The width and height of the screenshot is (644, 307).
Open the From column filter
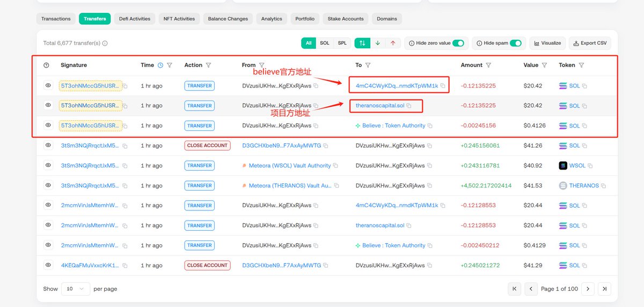coord(261,65)
